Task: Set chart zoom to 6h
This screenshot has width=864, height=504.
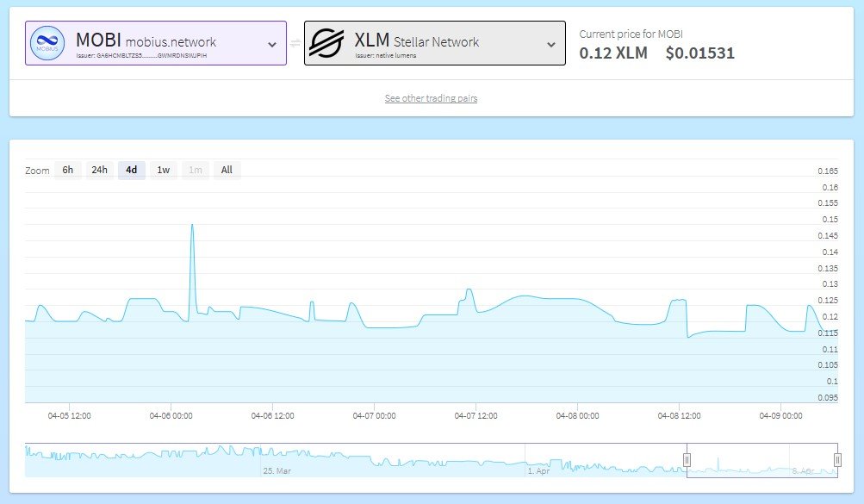Action: [x=67, y=170]
